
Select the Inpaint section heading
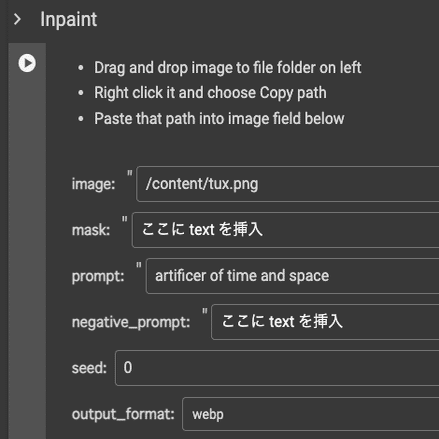click(x=69, y=19)
